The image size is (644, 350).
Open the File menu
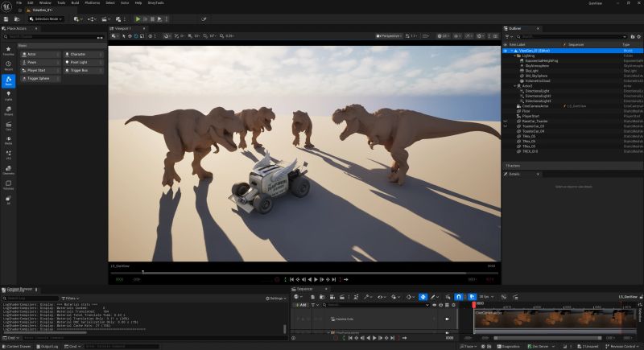(19, 3)
